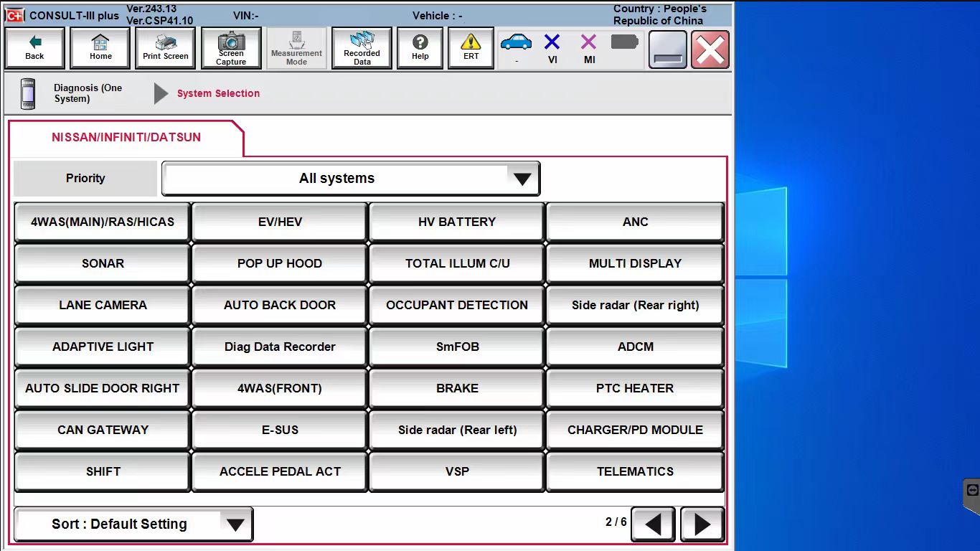Select Side radar (Rear right)

(635, 306)
